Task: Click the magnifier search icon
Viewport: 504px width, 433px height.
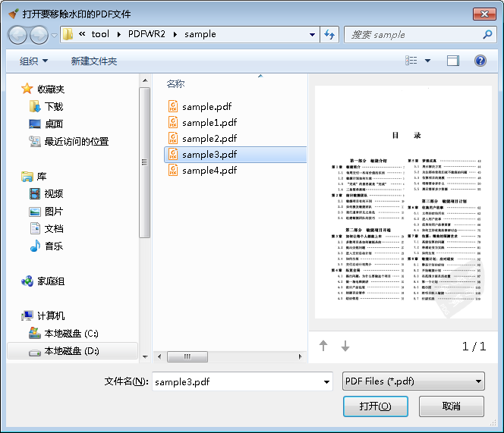Action: tap(487, 34)
